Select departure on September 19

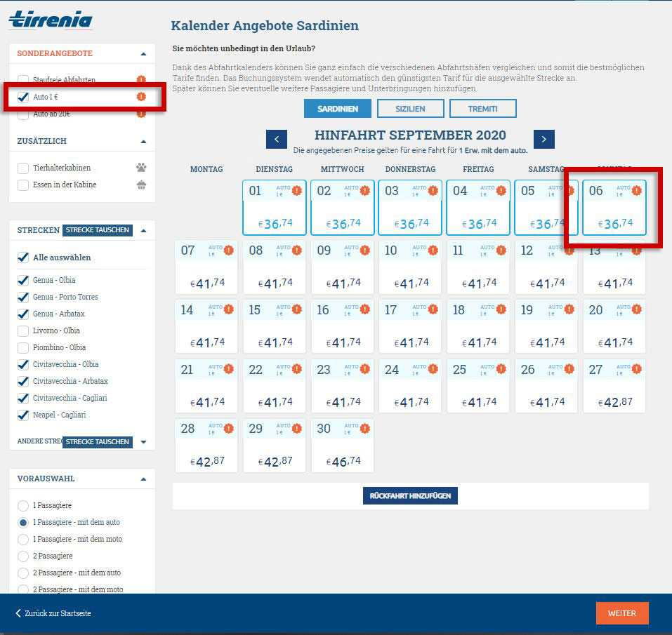(546, 327)
